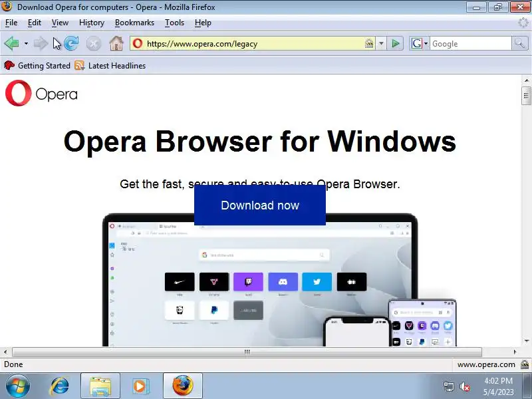
Task: Click the Opera logo on the page
Action: pyautogui.click(x=41, y=93)
